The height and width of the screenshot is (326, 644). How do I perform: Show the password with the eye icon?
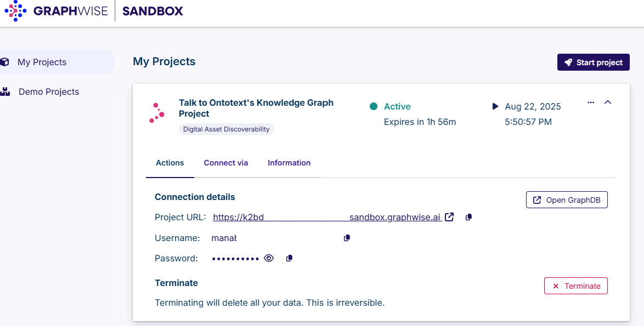[269, 259]
